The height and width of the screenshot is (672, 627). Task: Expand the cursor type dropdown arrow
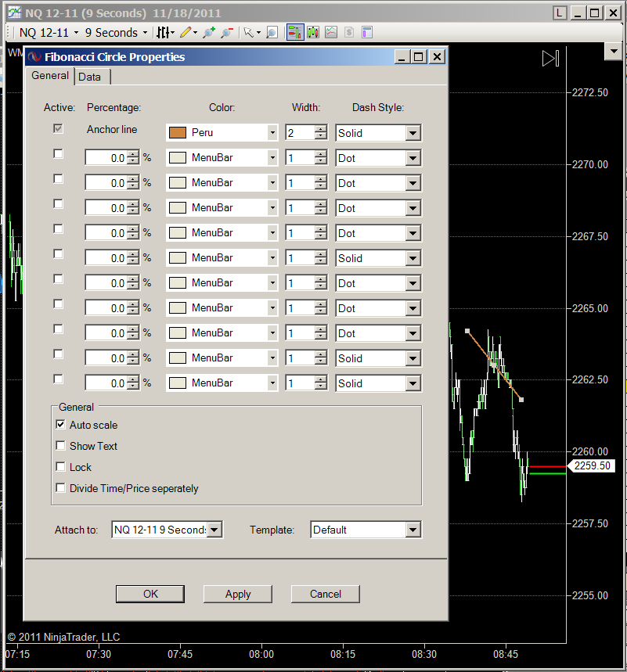tap(258, 33)
